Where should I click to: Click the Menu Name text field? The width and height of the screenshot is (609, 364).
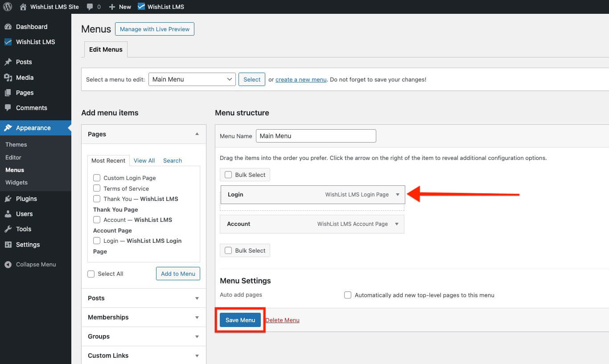pyautogui.click(x=316, y=136)
